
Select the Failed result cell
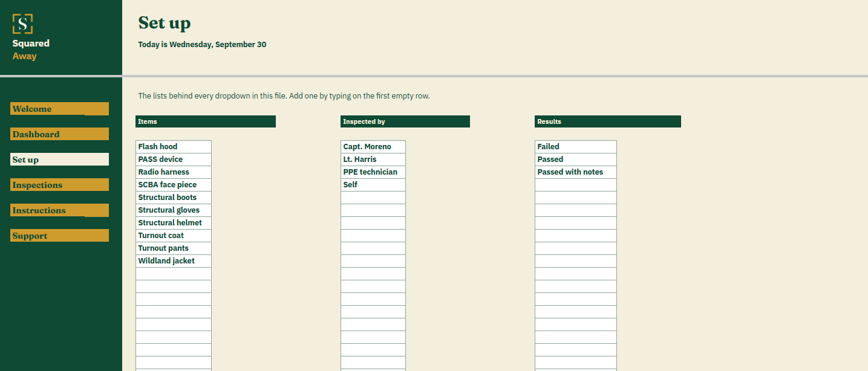576,147
